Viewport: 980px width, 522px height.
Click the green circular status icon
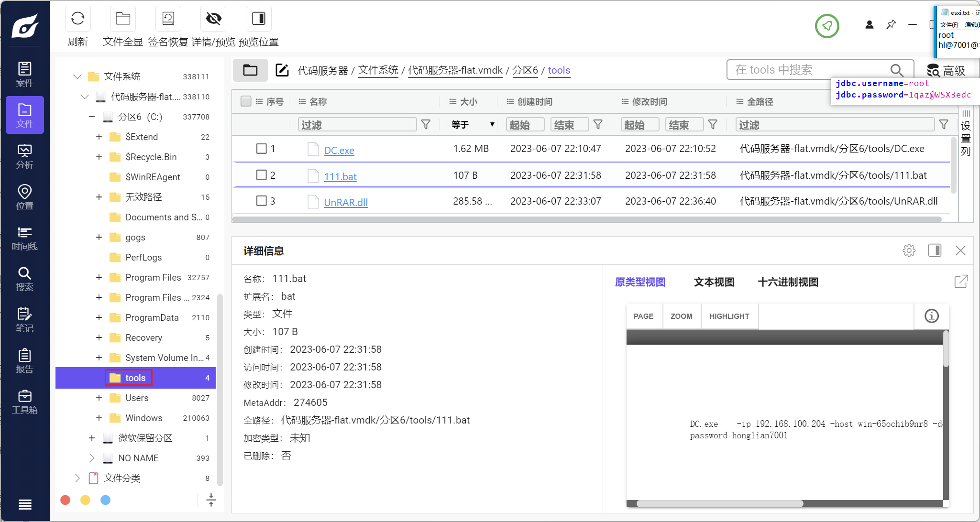click(x=827, y=26)
